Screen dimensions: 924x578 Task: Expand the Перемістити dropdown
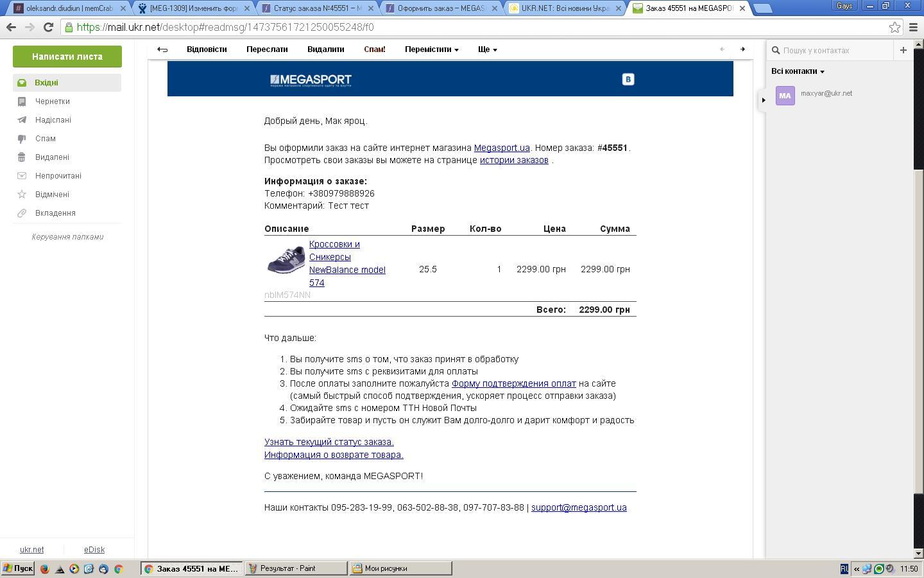tap(431, 49)
